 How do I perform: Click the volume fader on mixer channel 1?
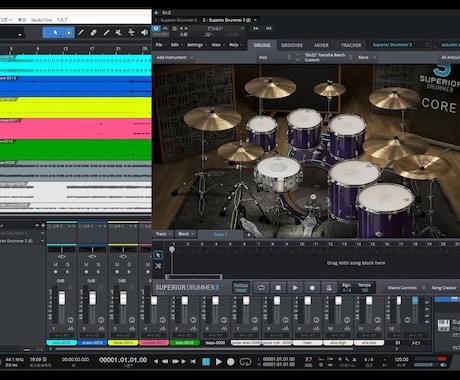[62, 297]
